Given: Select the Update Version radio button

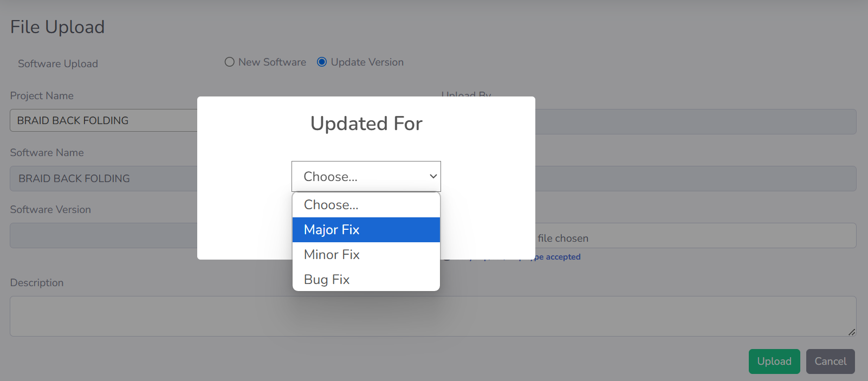Looking at the screenshot, I should 322,62.
